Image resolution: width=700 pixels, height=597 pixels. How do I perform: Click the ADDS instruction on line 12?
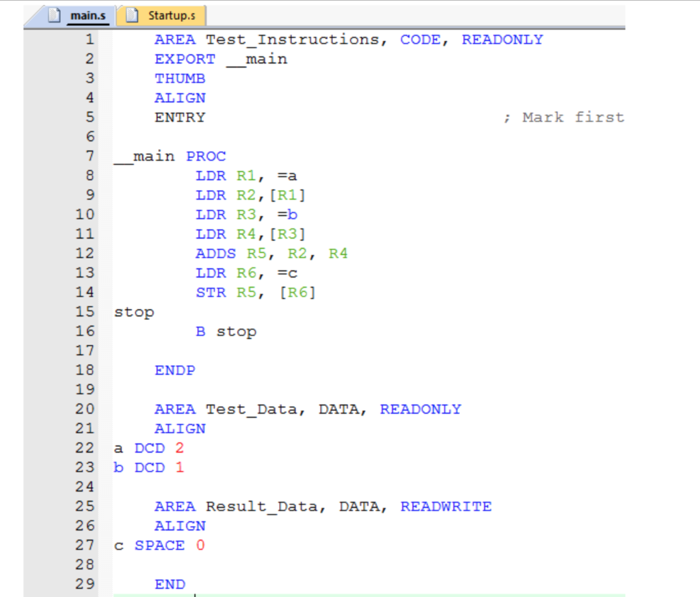(x=215, y=253)
